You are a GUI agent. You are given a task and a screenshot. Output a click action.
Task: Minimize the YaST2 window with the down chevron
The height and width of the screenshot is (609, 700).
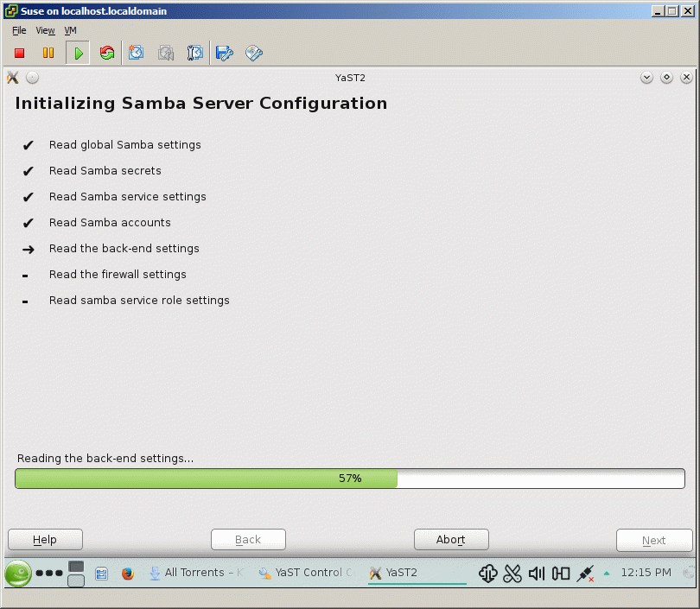(x=646, y=78)
